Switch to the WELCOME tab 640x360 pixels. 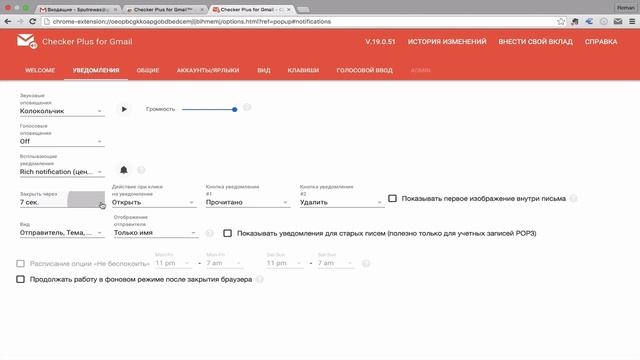(x=40, y=70)
